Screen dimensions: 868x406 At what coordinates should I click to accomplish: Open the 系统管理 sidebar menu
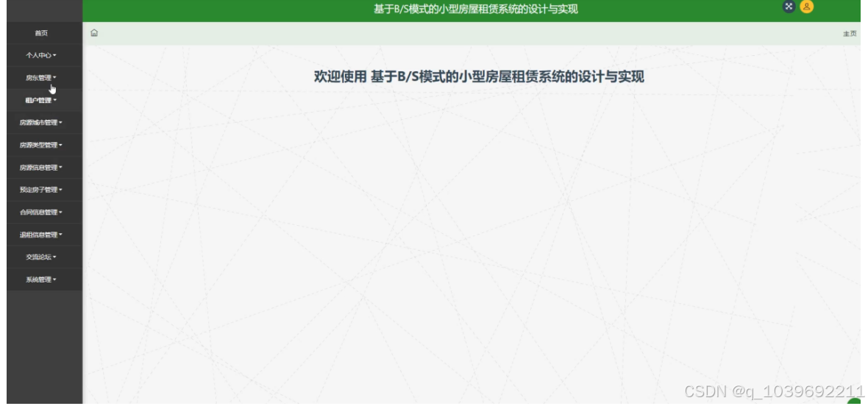tap(41, 279)
